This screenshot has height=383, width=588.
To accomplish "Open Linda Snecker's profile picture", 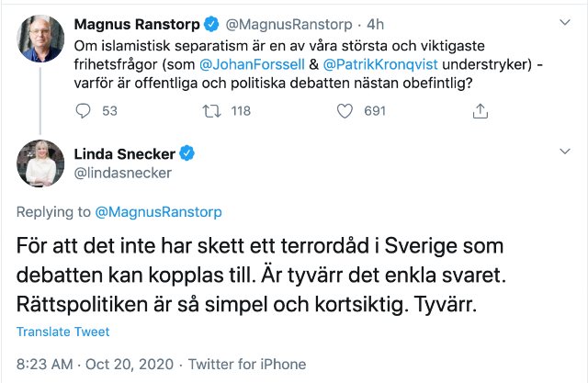I will coord(40,163).
